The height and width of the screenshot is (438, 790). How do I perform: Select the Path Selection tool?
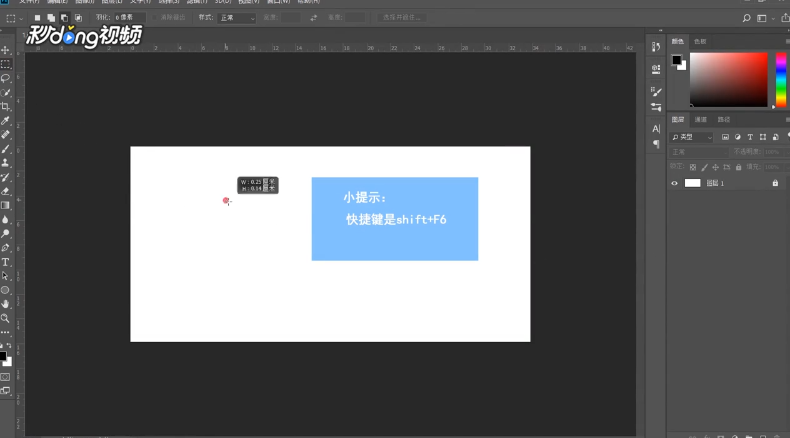[x=6, y=276]
